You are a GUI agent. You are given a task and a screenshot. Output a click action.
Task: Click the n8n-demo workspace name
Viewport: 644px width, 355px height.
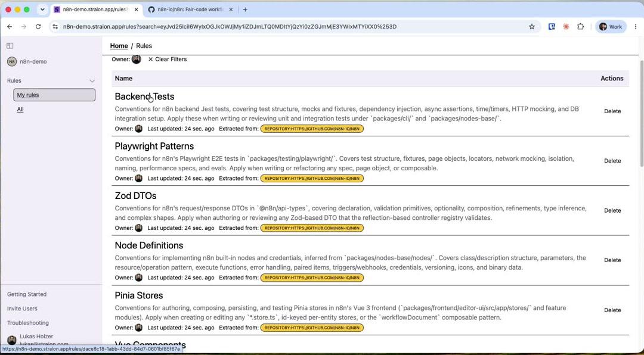click(x=33, y=61)
